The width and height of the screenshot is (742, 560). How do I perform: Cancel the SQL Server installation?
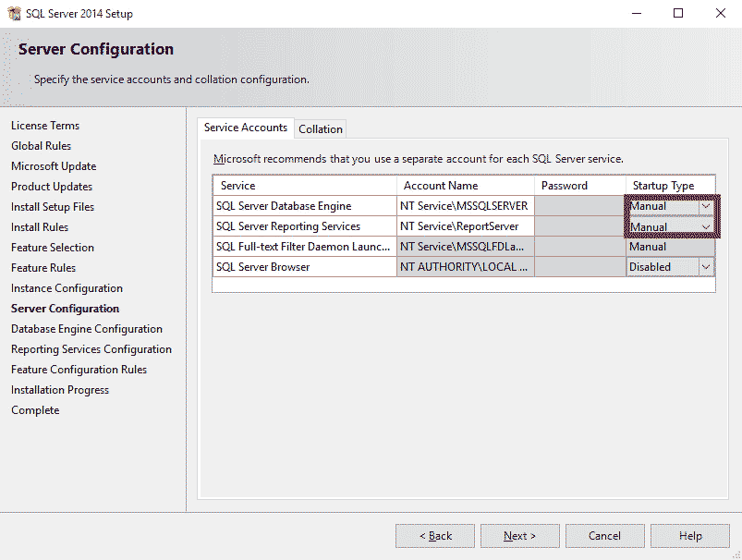(x=604, y=535)
